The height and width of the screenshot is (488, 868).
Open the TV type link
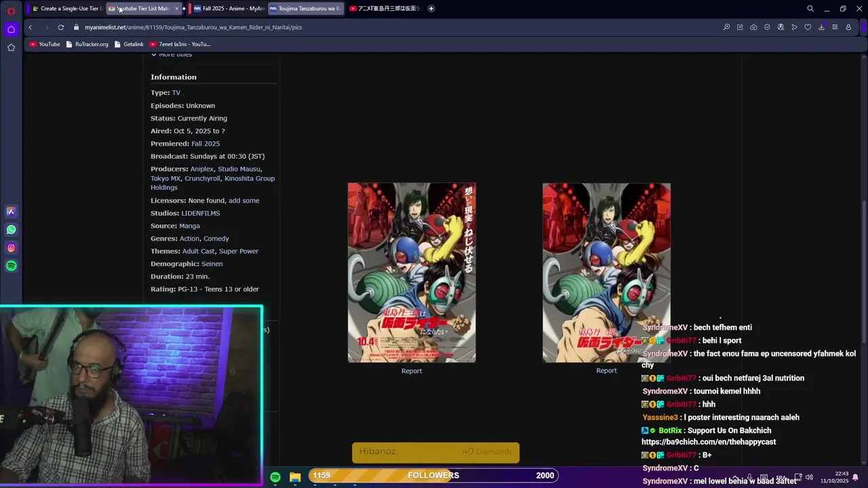coord(176,93)
